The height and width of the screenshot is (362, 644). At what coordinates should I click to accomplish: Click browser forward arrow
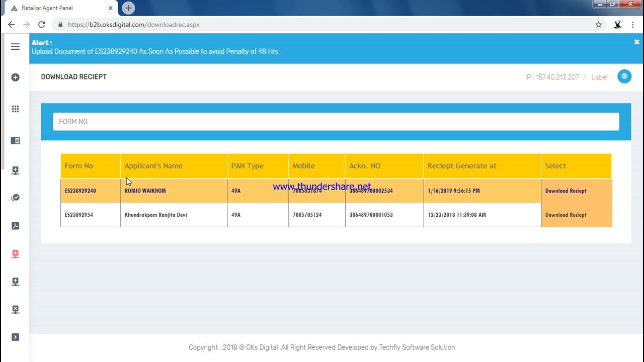coord(26,25)
